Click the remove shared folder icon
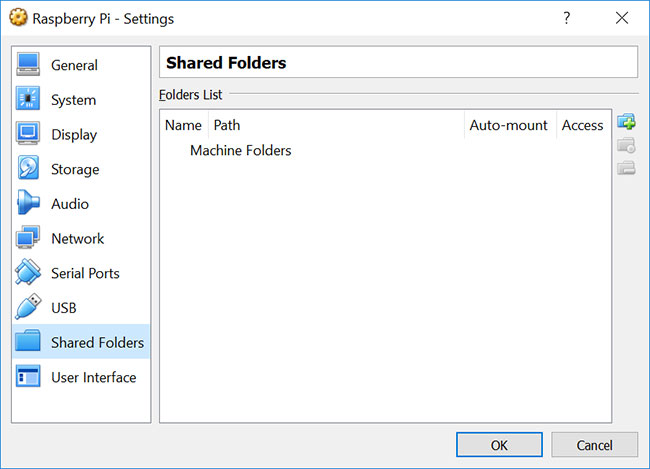650x469 pixels. tap(626, 168)
